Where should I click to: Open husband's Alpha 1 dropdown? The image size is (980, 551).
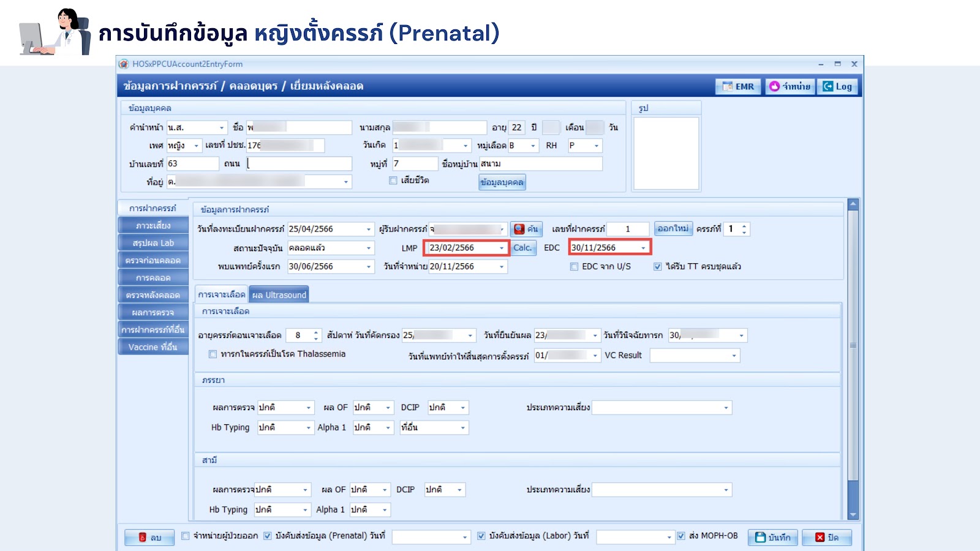pyautogui.click(x=385, y=510)
